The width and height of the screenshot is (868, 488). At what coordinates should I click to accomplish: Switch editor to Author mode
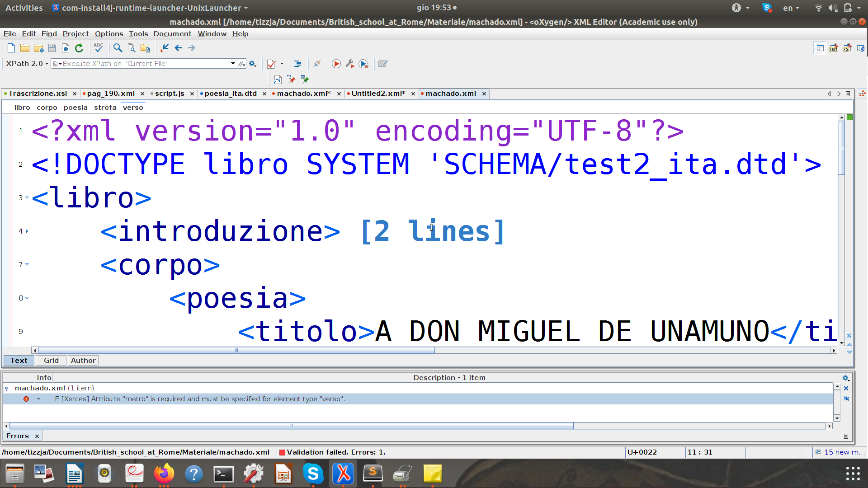point(83,361)
